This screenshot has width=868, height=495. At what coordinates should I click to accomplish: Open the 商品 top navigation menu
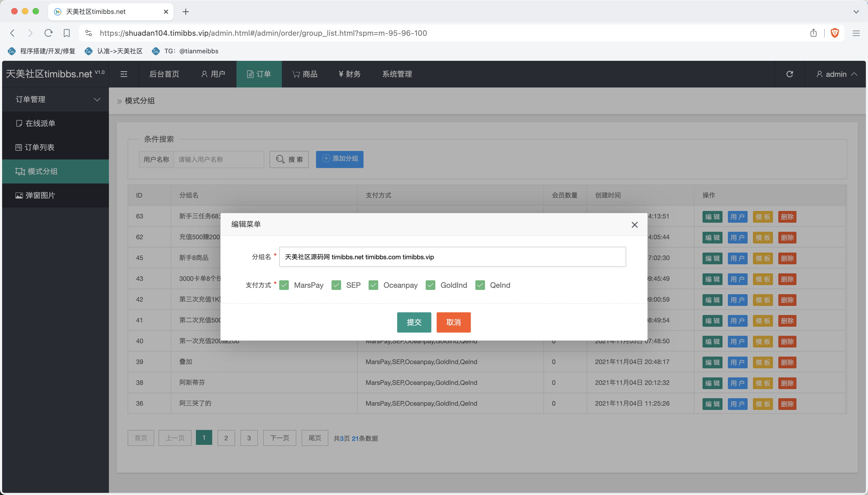click(x=305, y=74)
